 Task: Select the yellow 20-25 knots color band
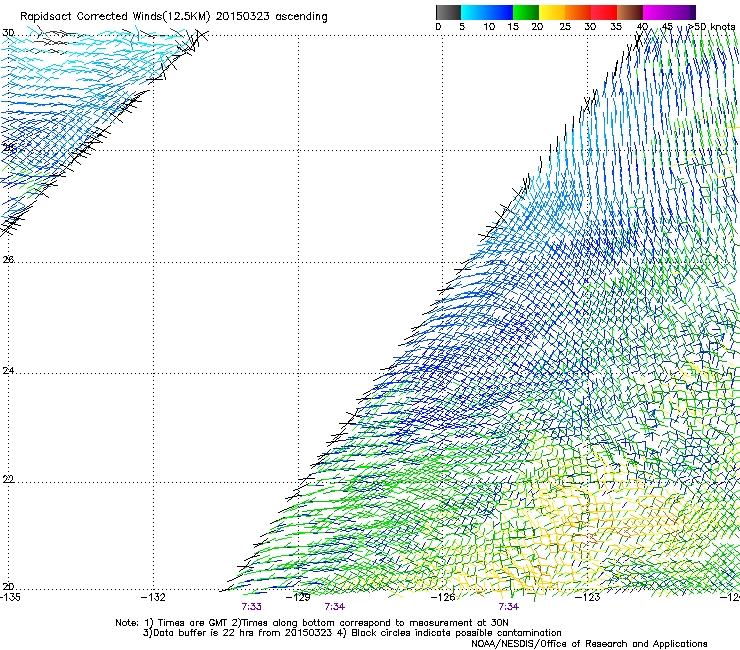(x=552, y=12)
